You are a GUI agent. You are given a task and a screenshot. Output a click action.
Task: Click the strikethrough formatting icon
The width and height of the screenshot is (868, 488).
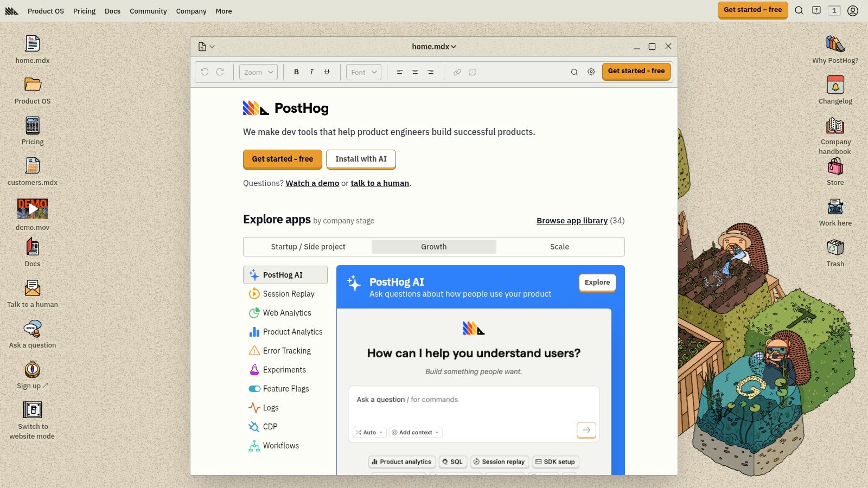[327, 72]
